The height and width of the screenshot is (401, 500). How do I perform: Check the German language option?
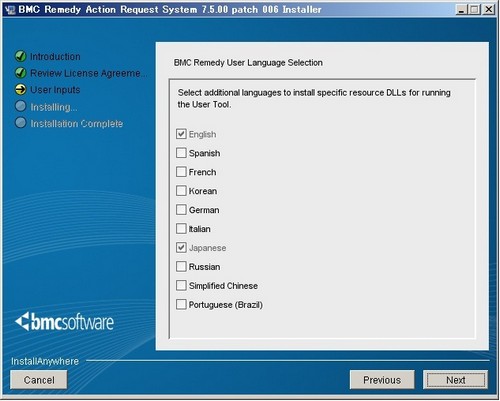tap(181, 210)
